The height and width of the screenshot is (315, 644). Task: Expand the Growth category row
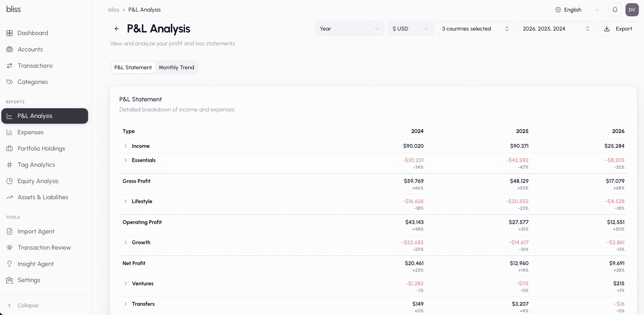point(125,242)
